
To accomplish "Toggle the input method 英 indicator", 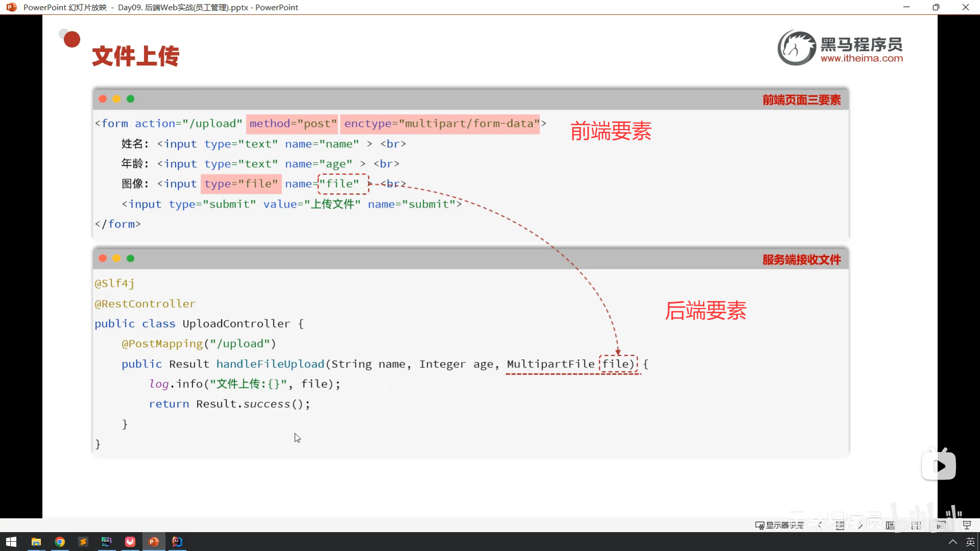I will (970, 542).
